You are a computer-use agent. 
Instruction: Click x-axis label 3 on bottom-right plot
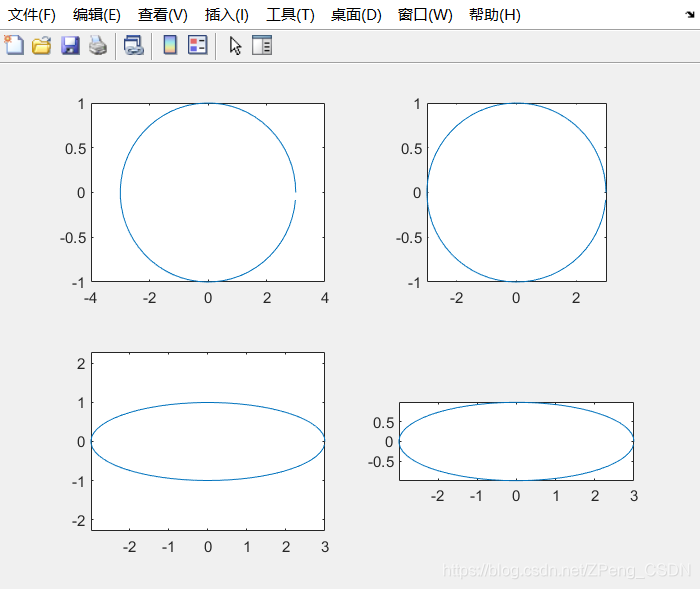[x=634, y=496]
